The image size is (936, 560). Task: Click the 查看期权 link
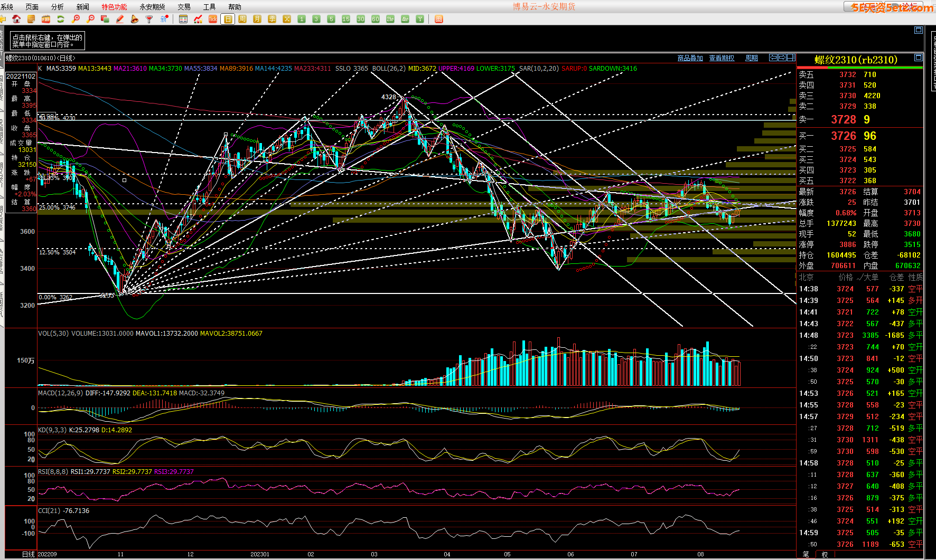(x=722, y=58)
